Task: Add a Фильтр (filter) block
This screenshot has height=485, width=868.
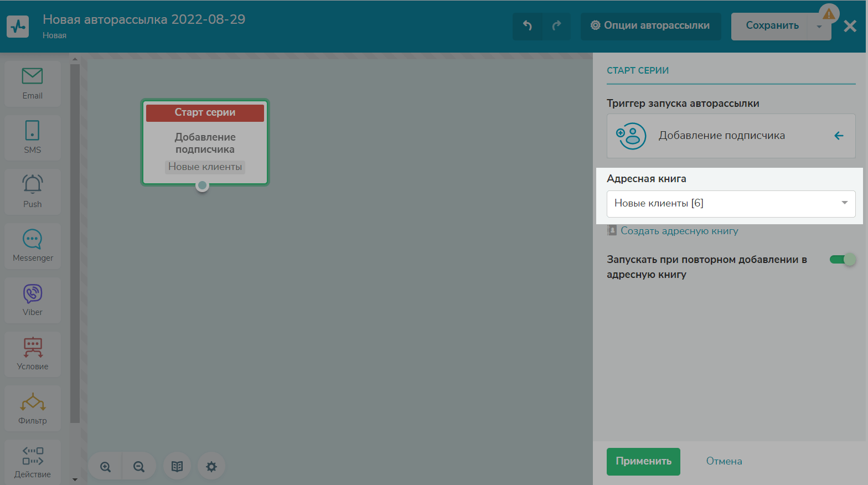Action: [33, 408]
